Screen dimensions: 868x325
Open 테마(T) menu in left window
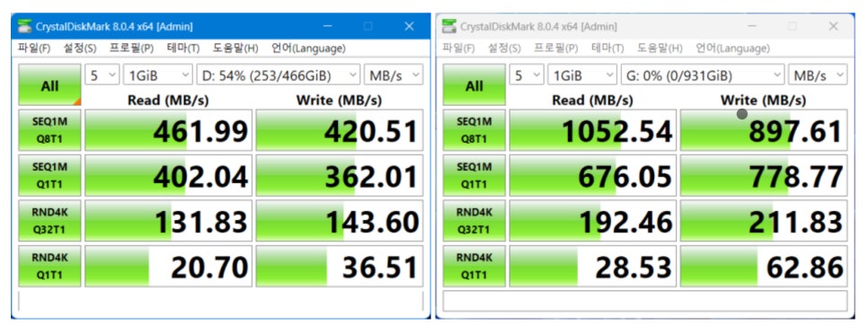183,48
